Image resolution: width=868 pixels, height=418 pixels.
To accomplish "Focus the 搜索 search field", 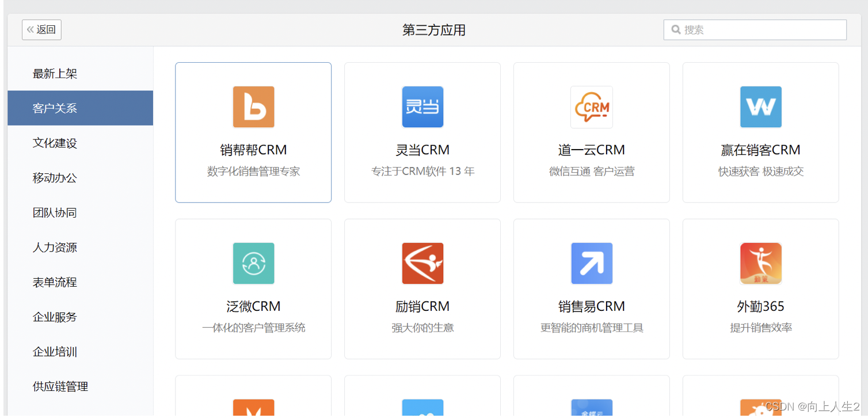I will tap(755, 29).
